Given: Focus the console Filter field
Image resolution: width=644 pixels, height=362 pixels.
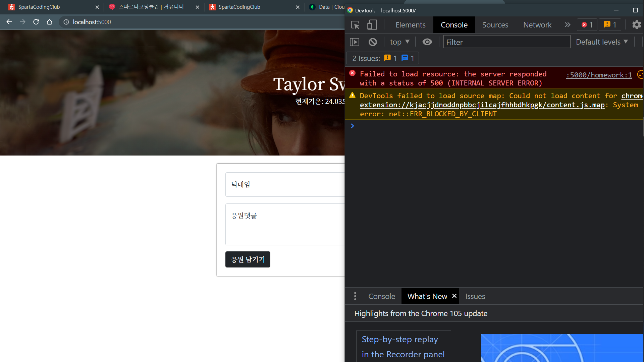Looking at the screenshot, I should [506, 42].
